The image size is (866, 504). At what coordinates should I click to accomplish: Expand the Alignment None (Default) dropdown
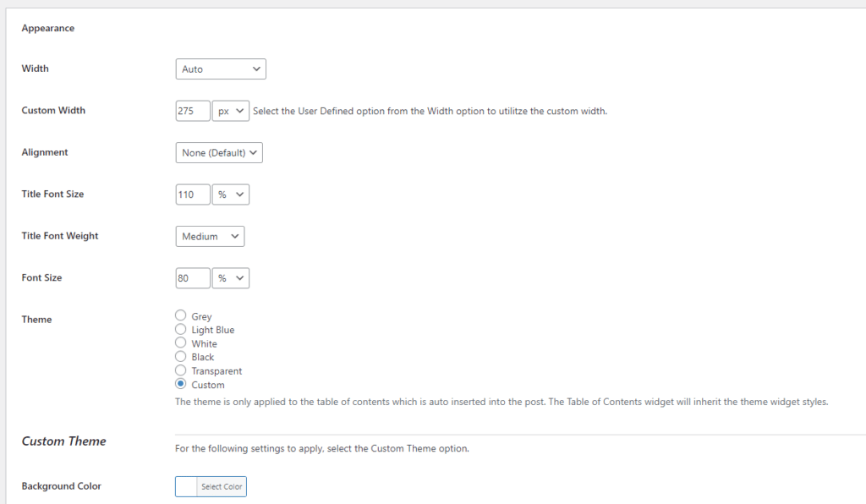click(x=219, y=153)
